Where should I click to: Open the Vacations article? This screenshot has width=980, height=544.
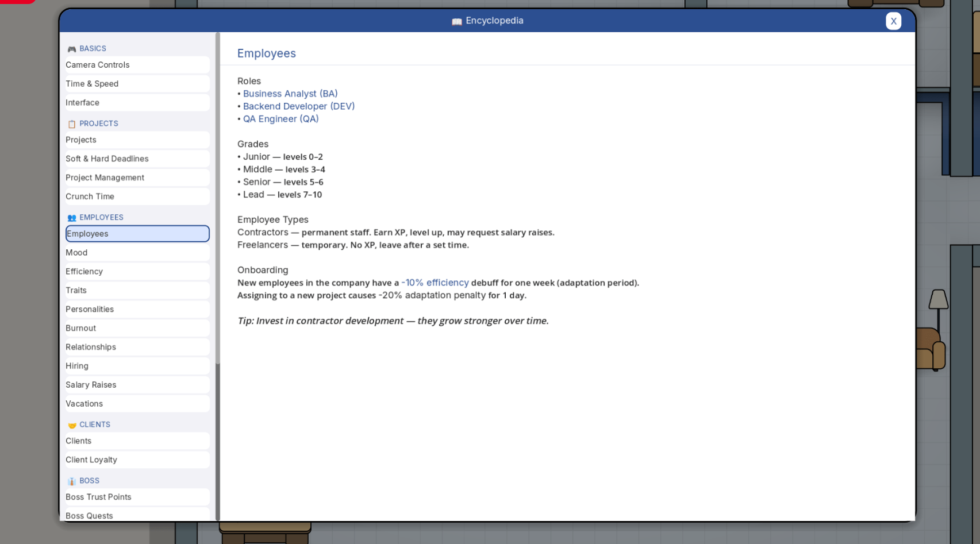point(137,404)
